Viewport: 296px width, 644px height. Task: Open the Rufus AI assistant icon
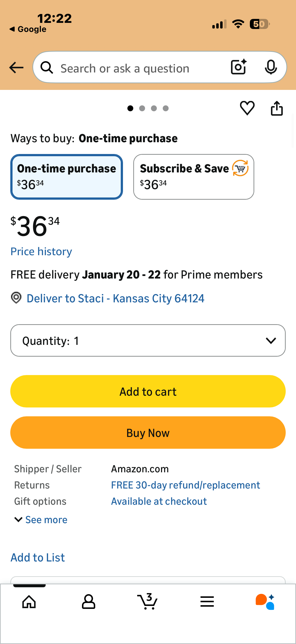(x=265, y=602)
